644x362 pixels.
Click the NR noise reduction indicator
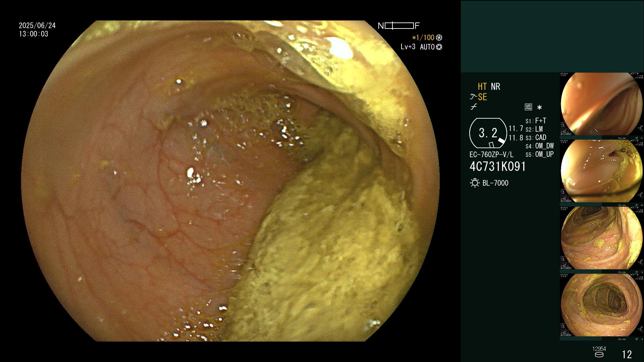(x=495, y=86)
